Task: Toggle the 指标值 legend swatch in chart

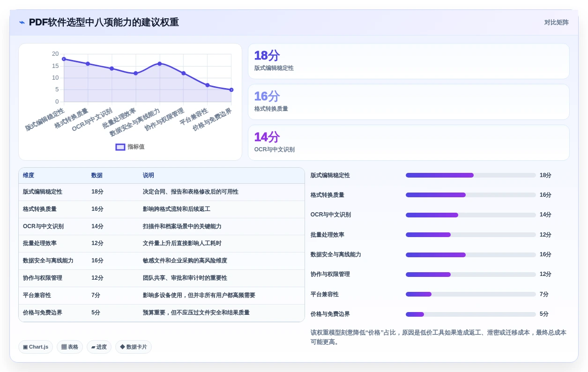Action: pos(120,147)
